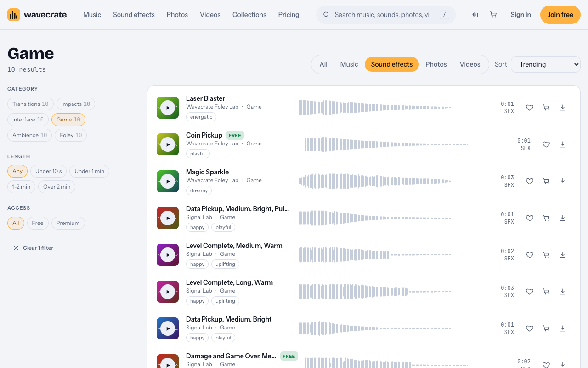Switch to the Photos results tab

click(x=436, y=64)
